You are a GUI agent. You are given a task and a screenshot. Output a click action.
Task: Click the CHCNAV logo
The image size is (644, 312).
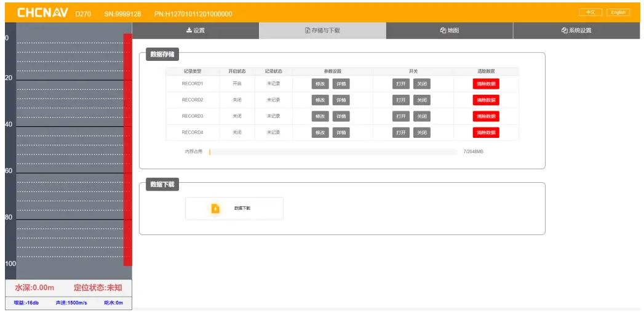(42, 13)
